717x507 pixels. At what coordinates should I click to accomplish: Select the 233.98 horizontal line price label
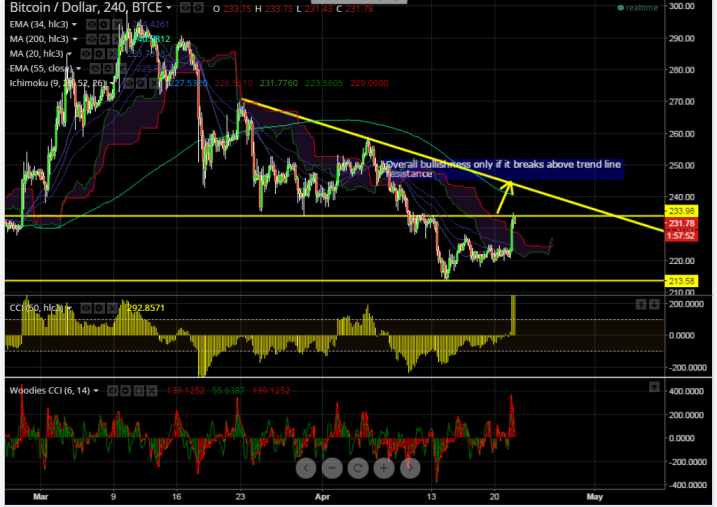[x=681, y=211]
